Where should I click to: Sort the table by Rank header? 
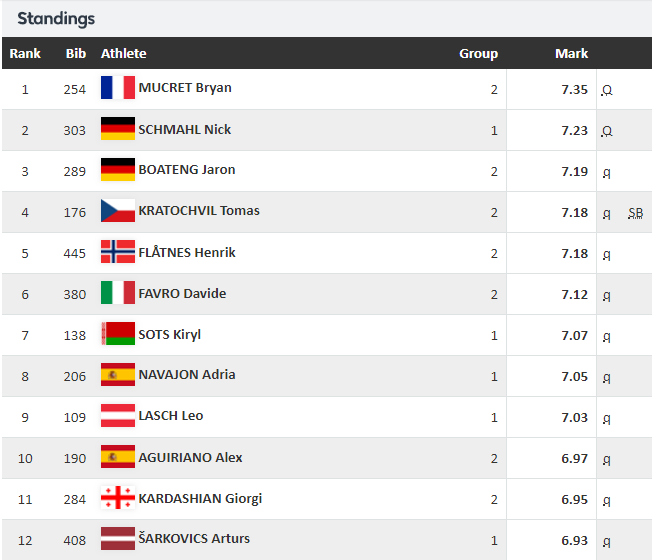[25, 54]
